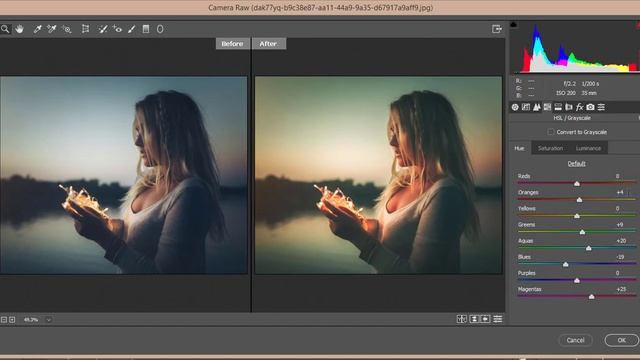This screenshot has height=360, width=640.
Task: Click the After label above preview
Action: pos(268,44)
